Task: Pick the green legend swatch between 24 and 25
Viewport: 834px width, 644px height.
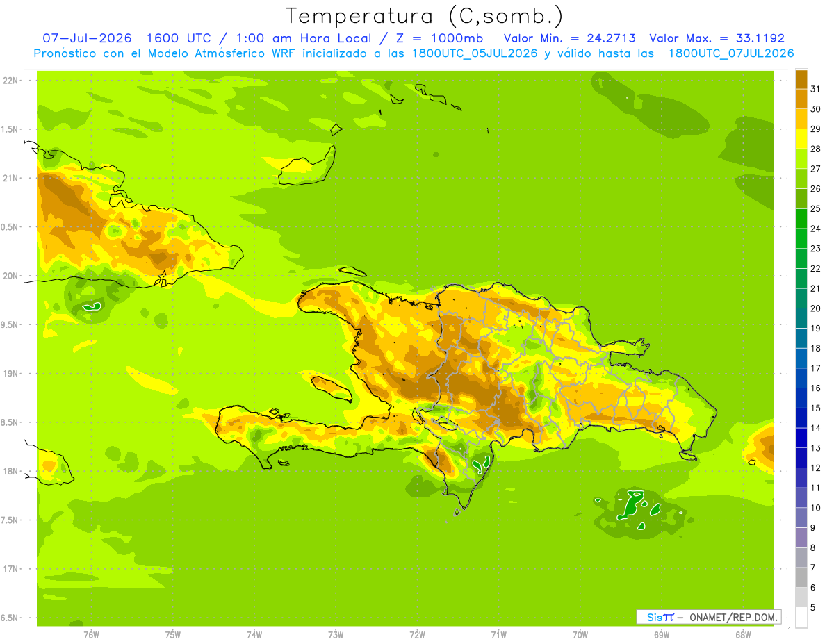Action: coord(802,219)
